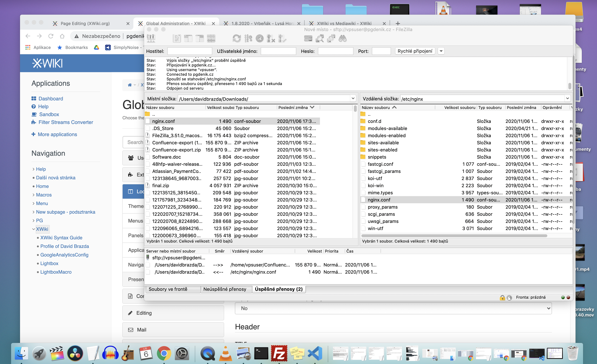The height and width of the screenshot is (364, 597).
Task: Open Filter Streams Converter link
Action: (x=66, y=122)
